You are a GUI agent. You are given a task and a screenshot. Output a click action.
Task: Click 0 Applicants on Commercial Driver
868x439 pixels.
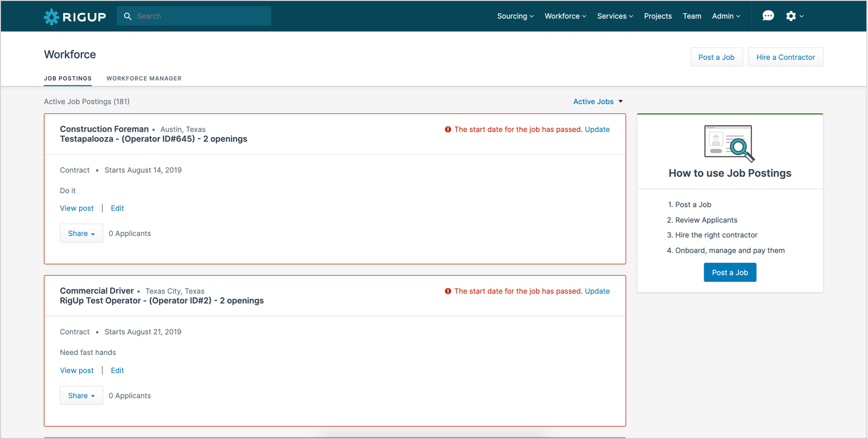click(x=130, y=395)
